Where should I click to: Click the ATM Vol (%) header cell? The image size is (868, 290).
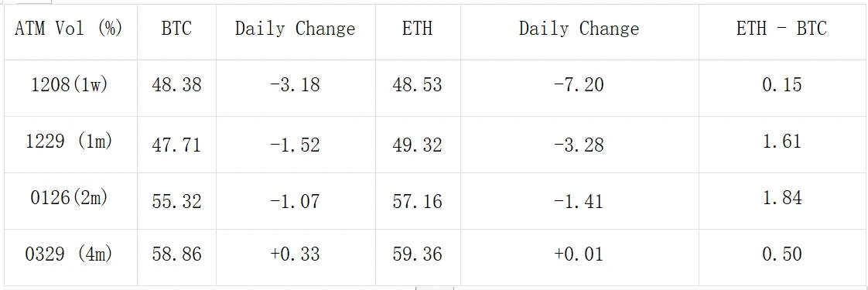point(69,28)
